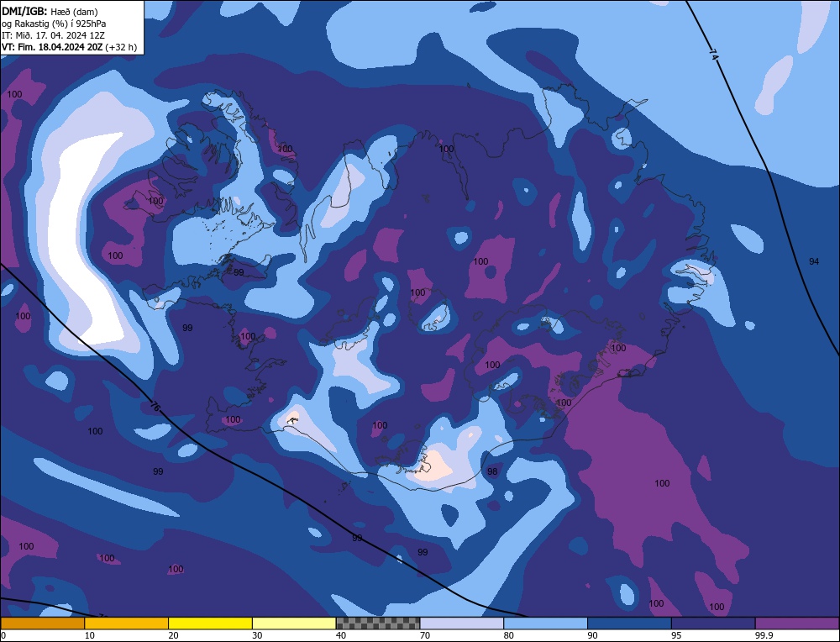Click the pale yellow 30–40 legend swatch

[x=294, y=624]
